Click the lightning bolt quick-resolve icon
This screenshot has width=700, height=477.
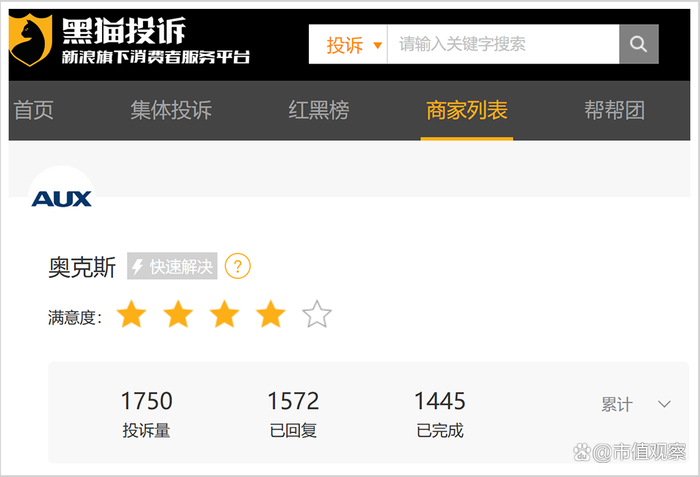(137, 266)
